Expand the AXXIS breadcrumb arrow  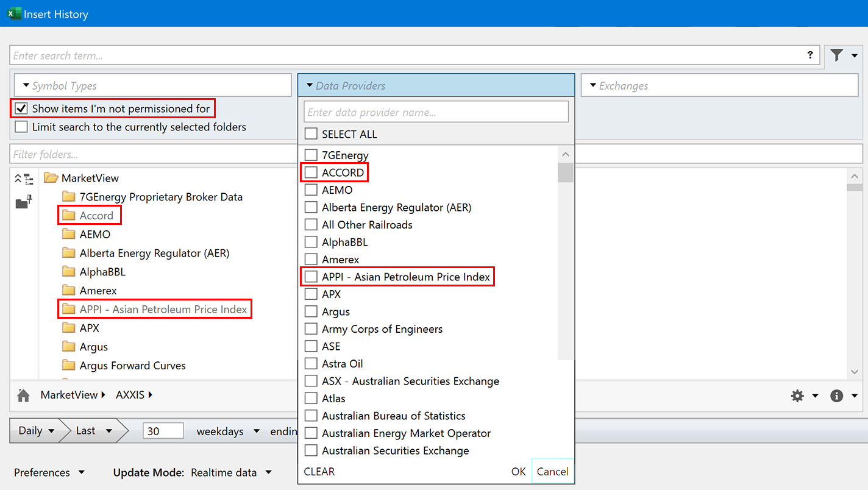(x=150, y=395)
